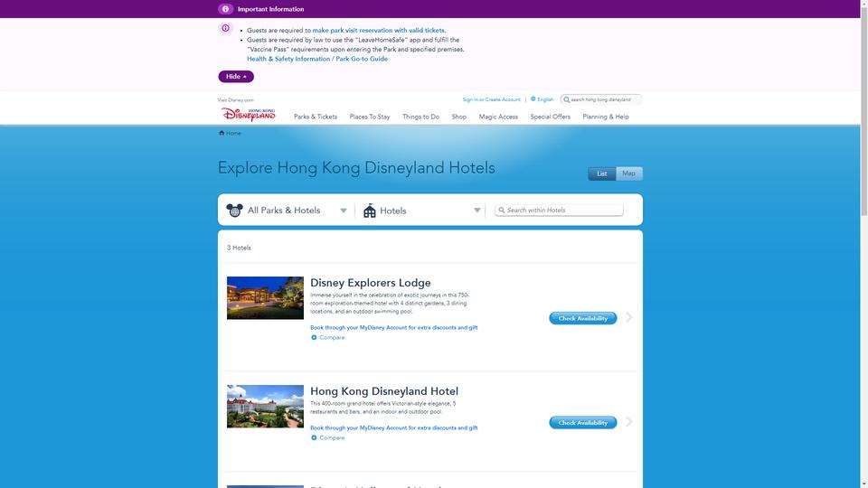868x488 pixels.
Task: Open the Planning & Help menu
Action: click(606, 117)
